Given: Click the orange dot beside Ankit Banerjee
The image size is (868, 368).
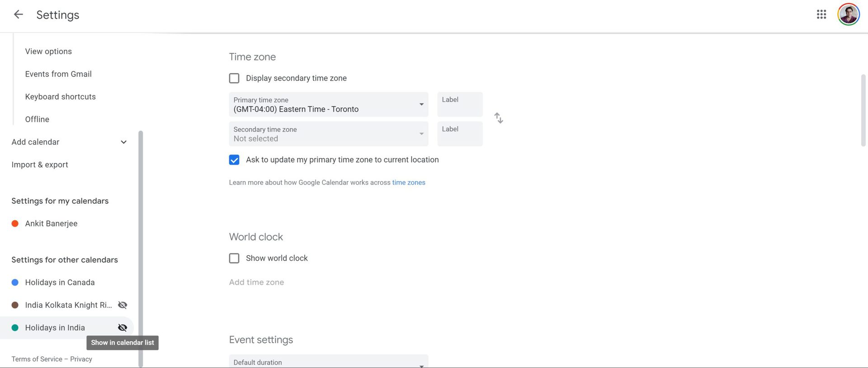Looking at the screenshot, I should click(x=15, y=224).
